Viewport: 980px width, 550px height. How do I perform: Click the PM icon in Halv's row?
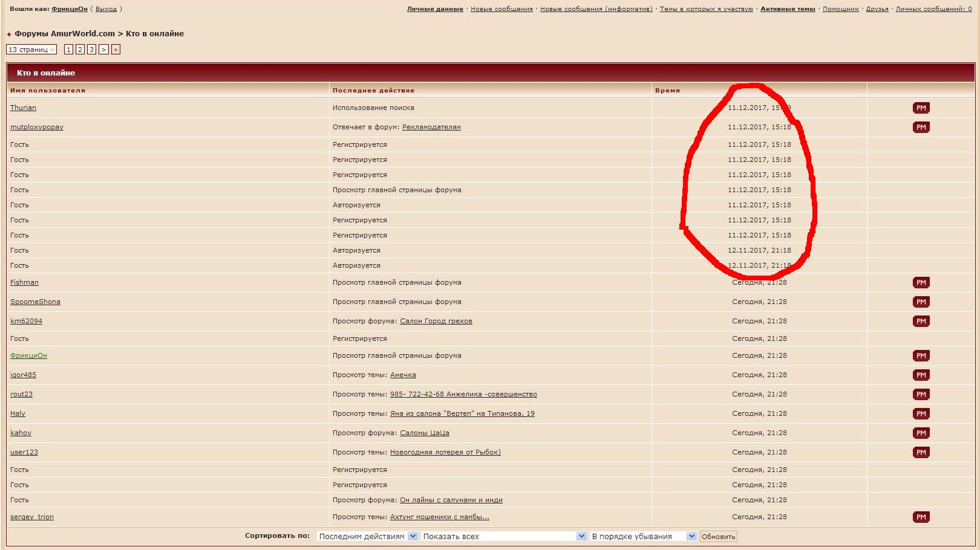[921, 414]
